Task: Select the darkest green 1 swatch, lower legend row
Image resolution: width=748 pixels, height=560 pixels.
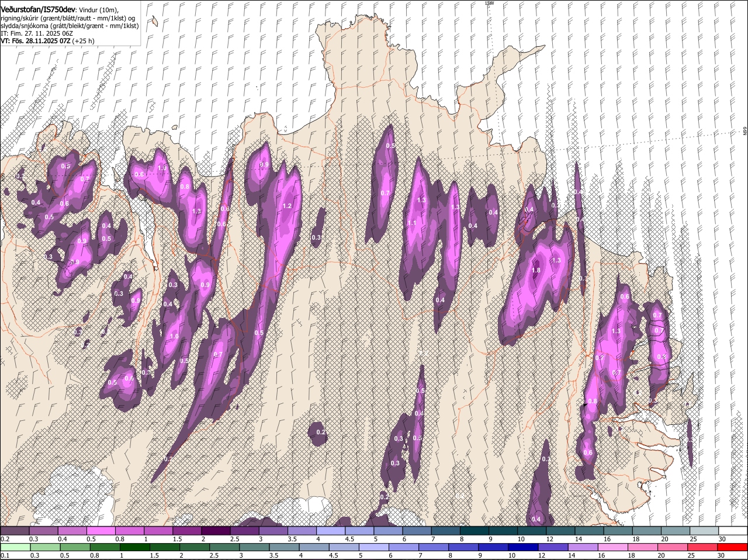Action: point(135,547)
